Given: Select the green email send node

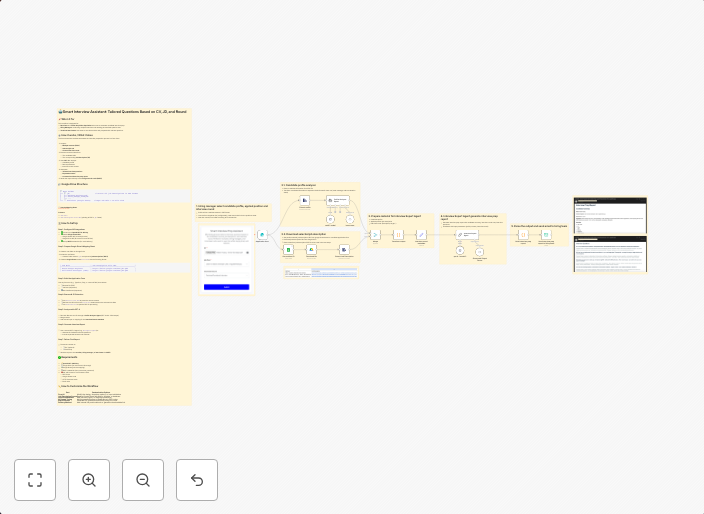Looking at the screenshot, I should point(546,234).
